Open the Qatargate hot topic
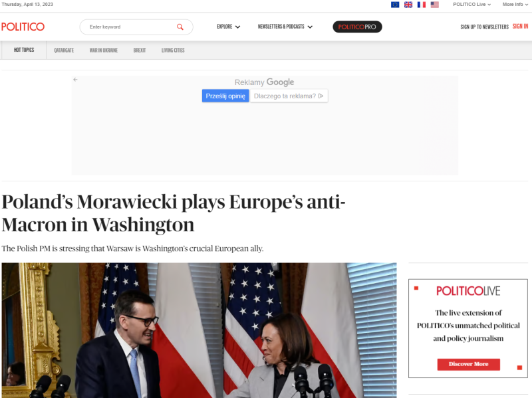Viewport: 532px width, 398px height. point(64,50)
